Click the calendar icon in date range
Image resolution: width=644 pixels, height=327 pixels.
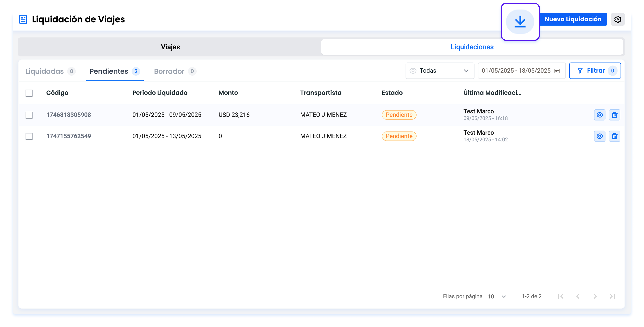tap(557, 71)
